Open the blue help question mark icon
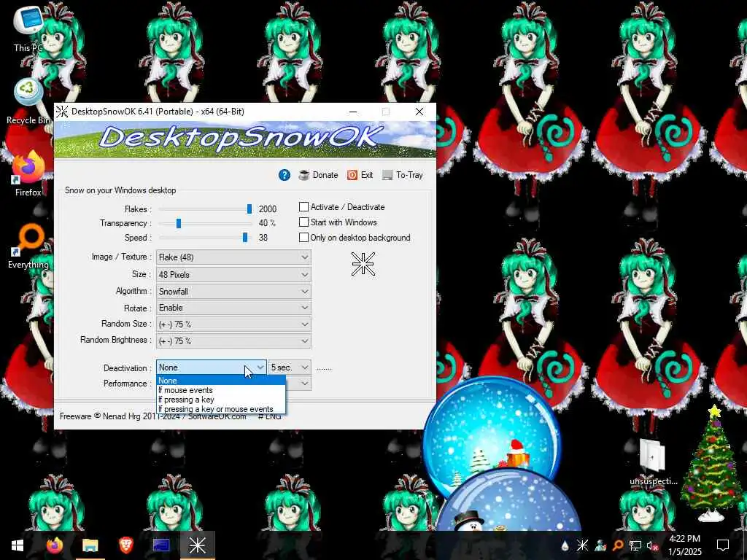Screen dimensions: 747x560 coord(284,175)
